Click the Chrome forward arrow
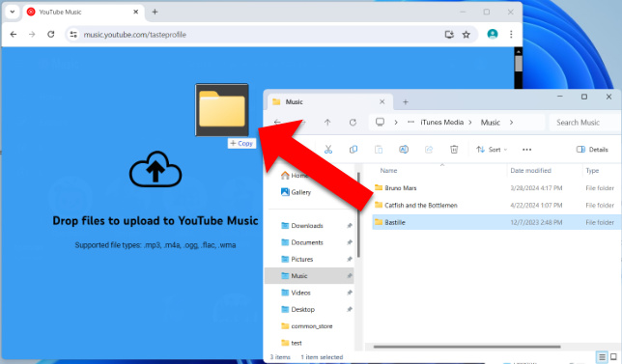Viewport: 622px width, 364px height. tap(32, 35)
